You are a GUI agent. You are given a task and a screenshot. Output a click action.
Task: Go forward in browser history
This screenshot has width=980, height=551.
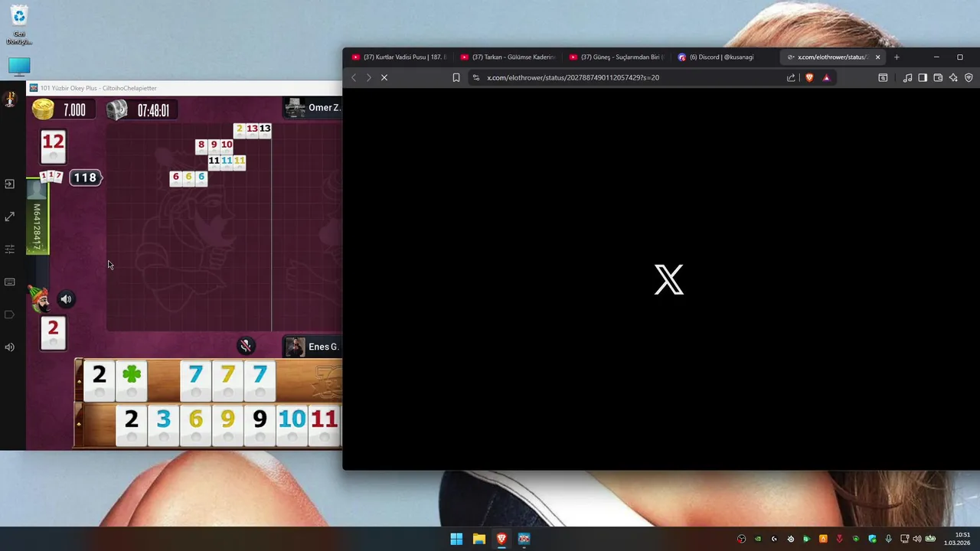368,77
